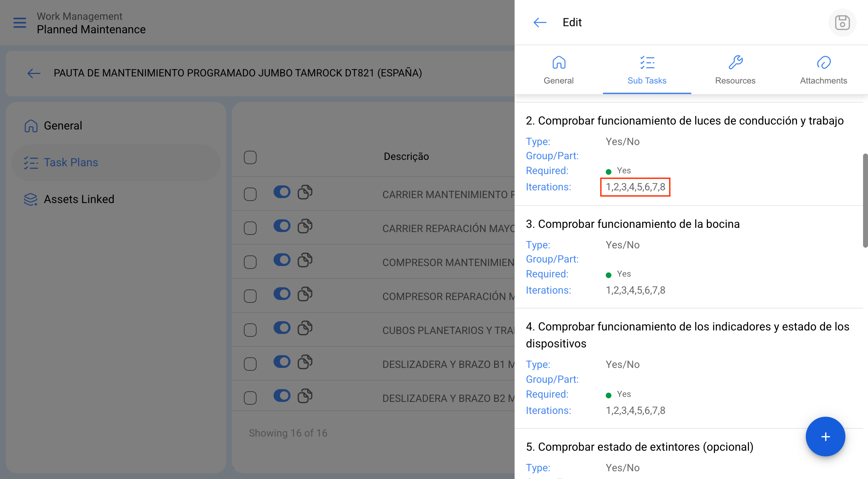The width and height of the screenshot is (868, 479).
Task: Click Iterations value of sub task 3
Action: pos(635,290)
